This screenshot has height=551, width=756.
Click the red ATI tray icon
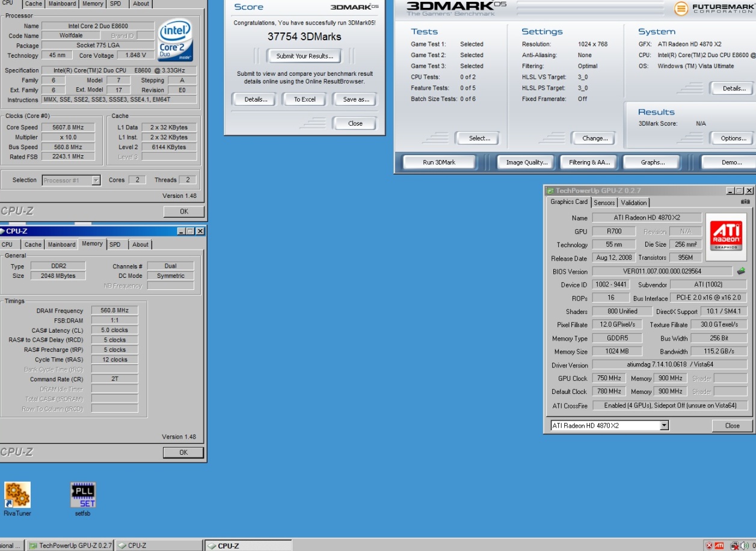click(x=719, y=546)
